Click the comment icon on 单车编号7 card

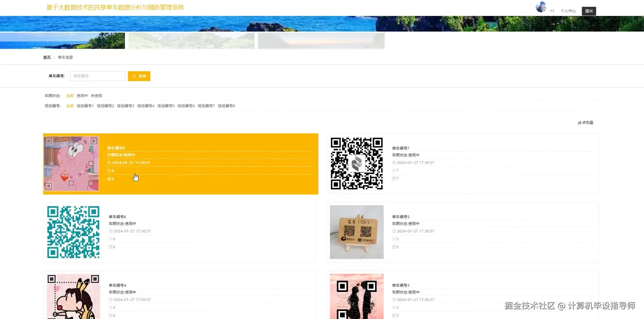(x=394, y=179)
